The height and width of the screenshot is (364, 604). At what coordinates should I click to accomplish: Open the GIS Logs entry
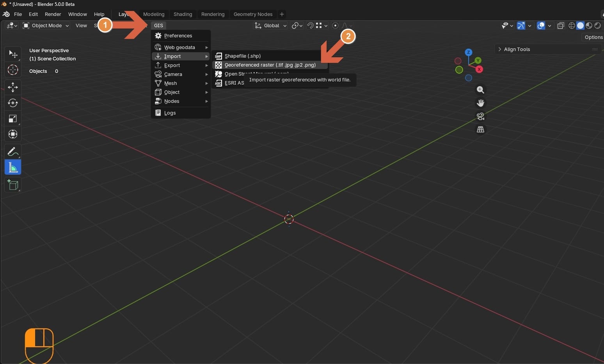click(181, 113)
